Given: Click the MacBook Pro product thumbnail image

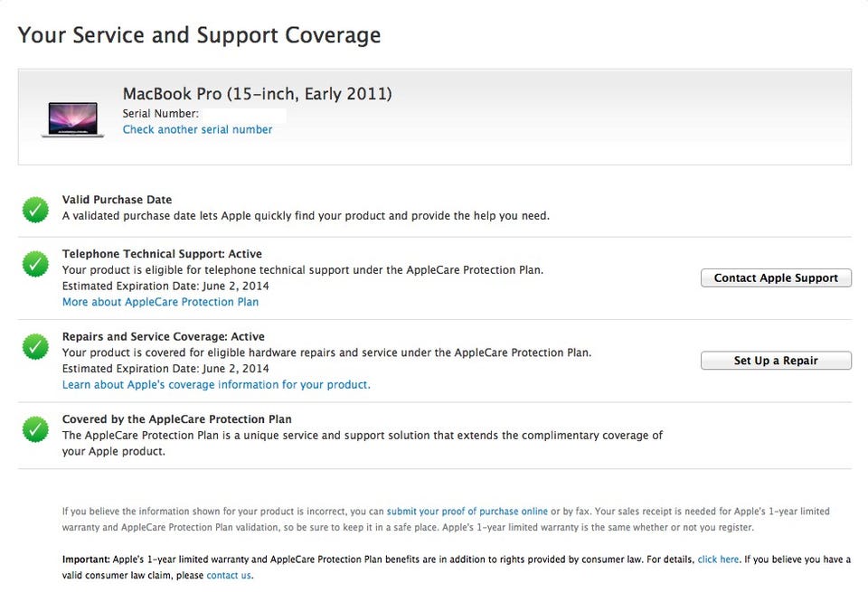Looking at the screenshot, I should tap(71, 118).
